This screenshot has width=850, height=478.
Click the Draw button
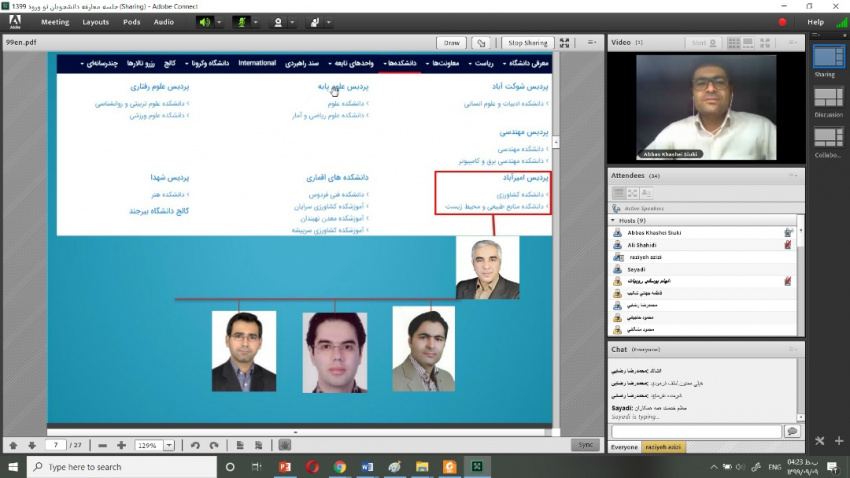coord(452,43)
